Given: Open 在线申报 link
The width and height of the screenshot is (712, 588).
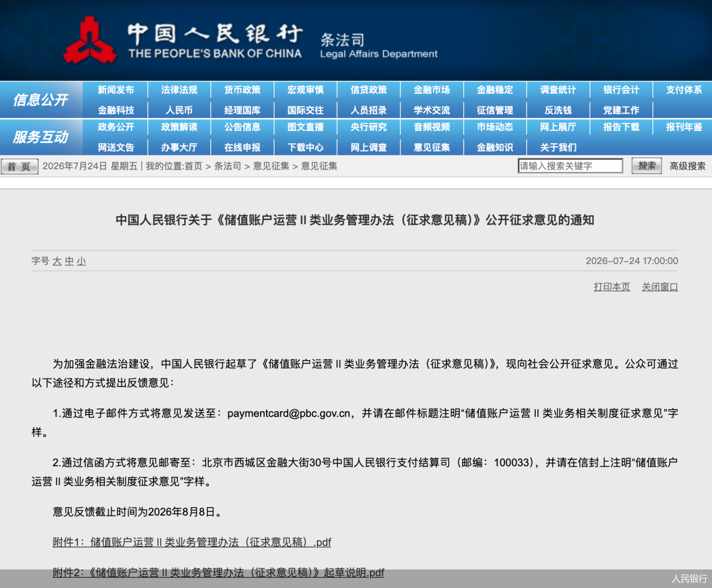Looking at the screenshot, I should (242, 147).
